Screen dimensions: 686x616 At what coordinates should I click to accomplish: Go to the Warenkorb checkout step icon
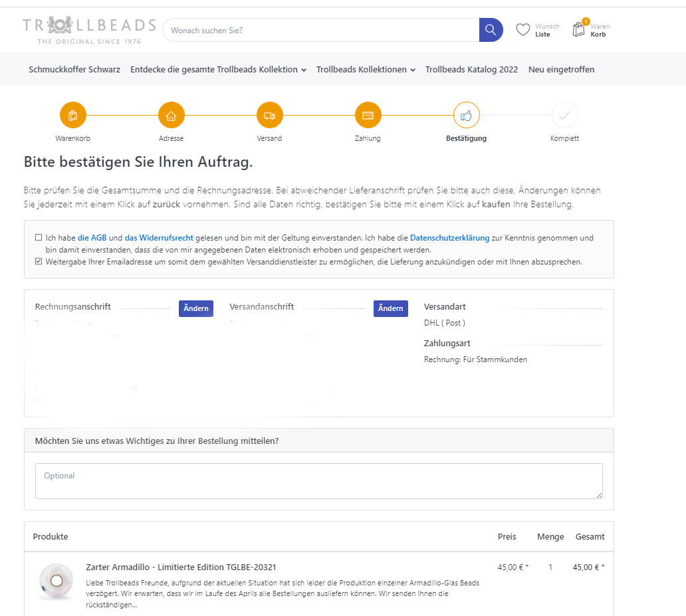coord(72,115)
